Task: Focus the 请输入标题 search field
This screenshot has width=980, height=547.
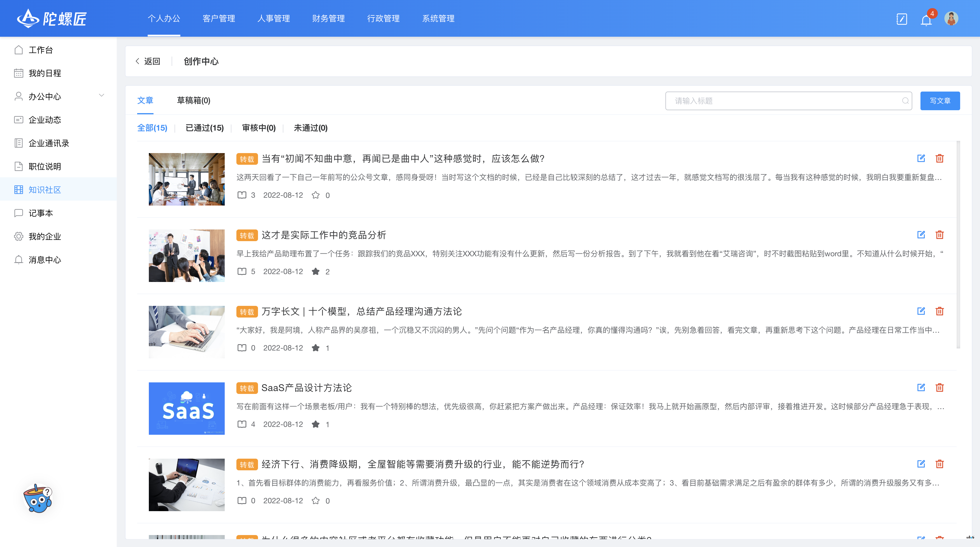Action: tap(788, 101)
